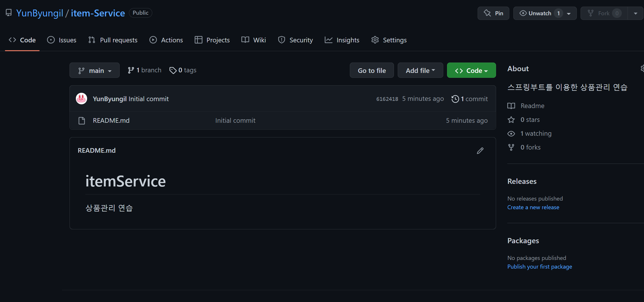This screenshot has width=644, height=302.
Task: Open the Issues tab
Action: click(x=62, y=40)
